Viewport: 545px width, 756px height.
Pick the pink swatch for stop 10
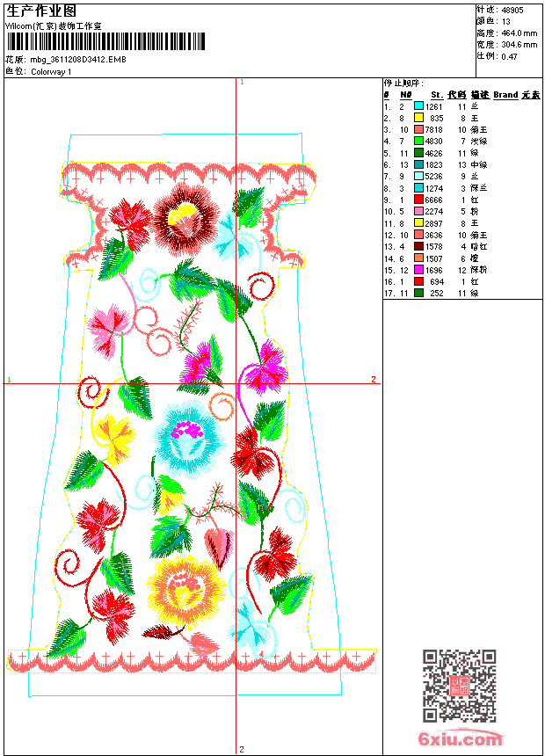click(x=418, y=211)
